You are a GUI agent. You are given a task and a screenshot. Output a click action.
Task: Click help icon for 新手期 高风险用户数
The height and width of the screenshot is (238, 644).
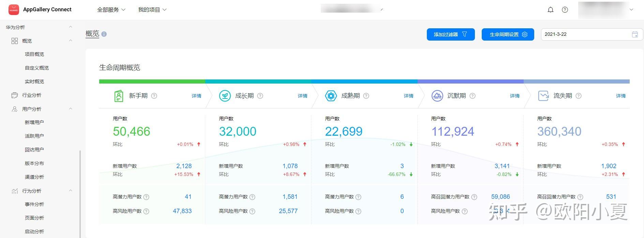(146, 211)
